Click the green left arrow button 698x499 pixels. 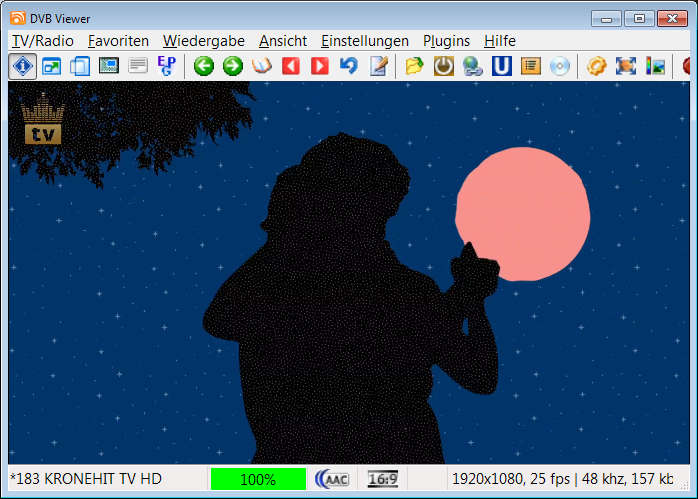204,66
